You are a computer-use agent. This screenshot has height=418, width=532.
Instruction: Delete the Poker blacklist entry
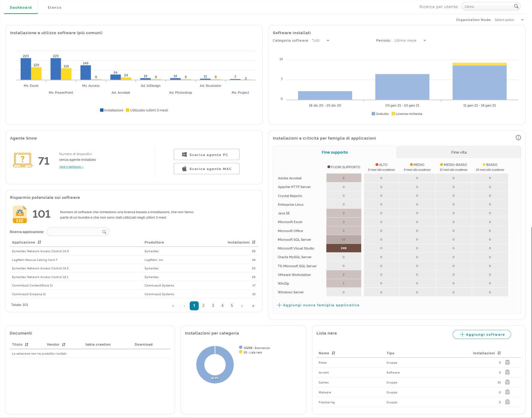(507, 362)
